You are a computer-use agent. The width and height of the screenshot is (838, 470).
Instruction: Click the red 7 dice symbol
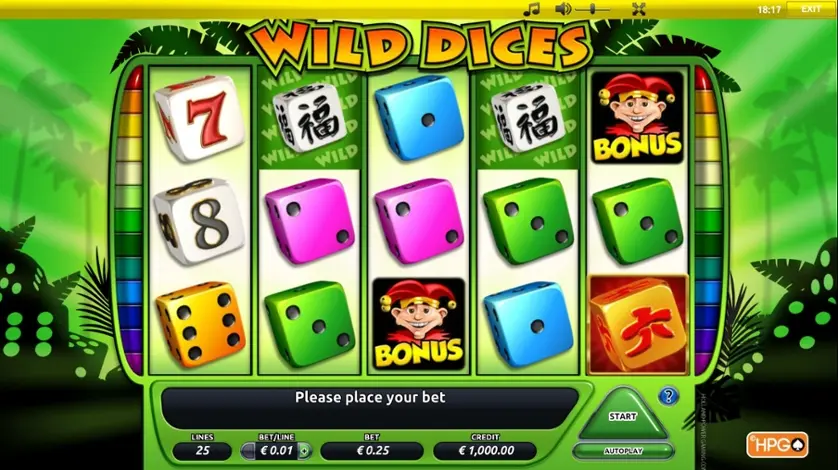click(x=199, y=118)
